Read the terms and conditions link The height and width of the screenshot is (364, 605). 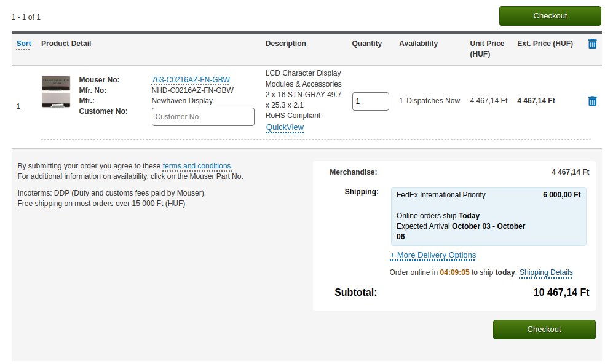tap(197, 166)
